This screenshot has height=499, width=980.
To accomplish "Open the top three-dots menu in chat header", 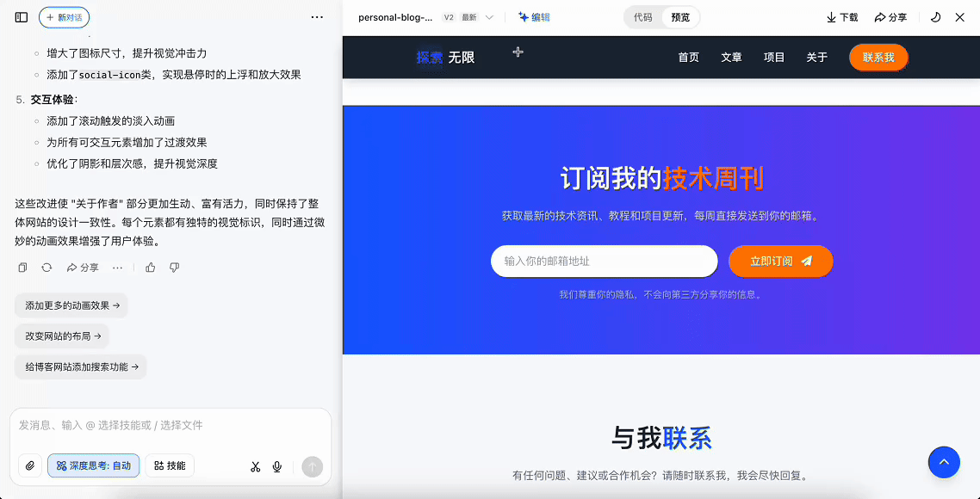I will [317, 17].
